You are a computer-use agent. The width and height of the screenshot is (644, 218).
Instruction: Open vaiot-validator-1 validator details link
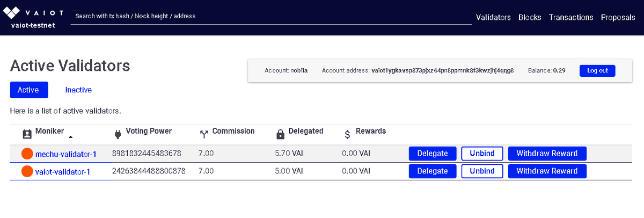pos(63,172)
